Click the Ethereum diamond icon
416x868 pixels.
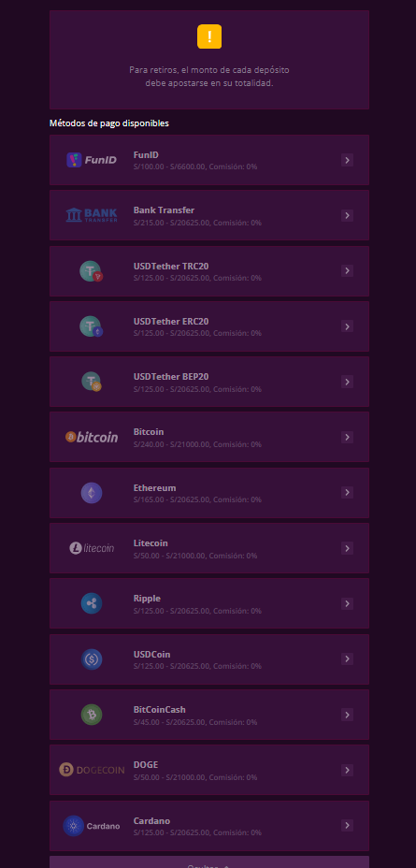point(92,493)
